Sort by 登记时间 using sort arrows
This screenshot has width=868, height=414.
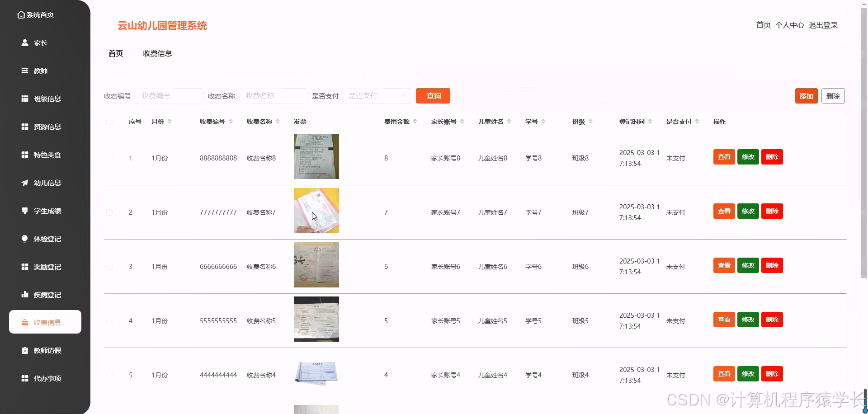click(650, 122)
